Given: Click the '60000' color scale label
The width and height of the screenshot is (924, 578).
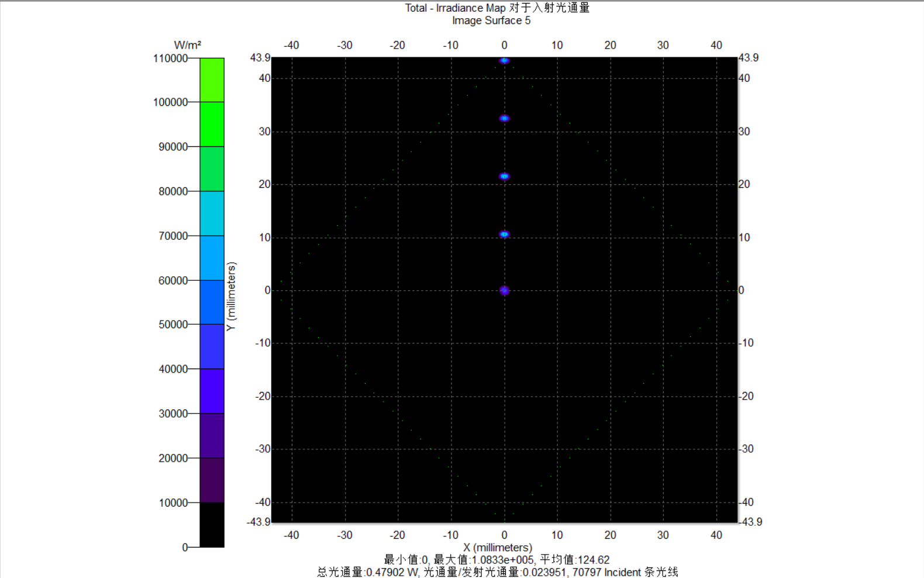Looking at the screenshot, I should (173, 281).
